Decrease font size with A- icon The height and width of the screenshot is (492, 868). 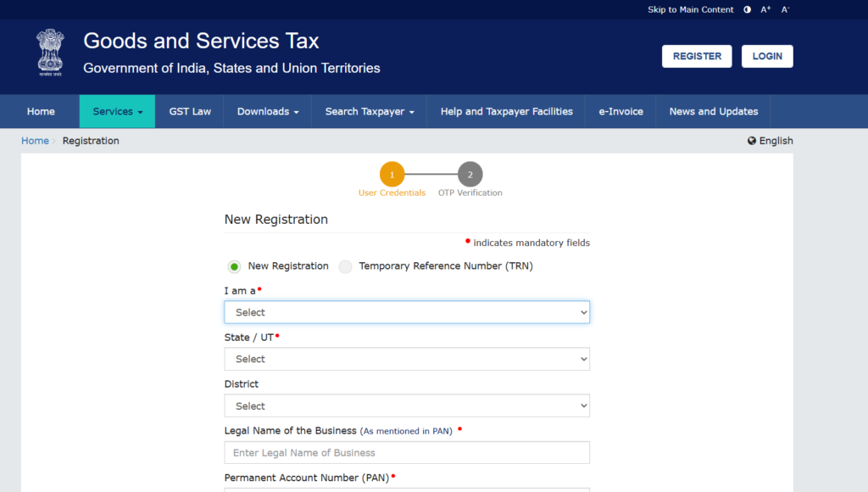click(785, 9)
